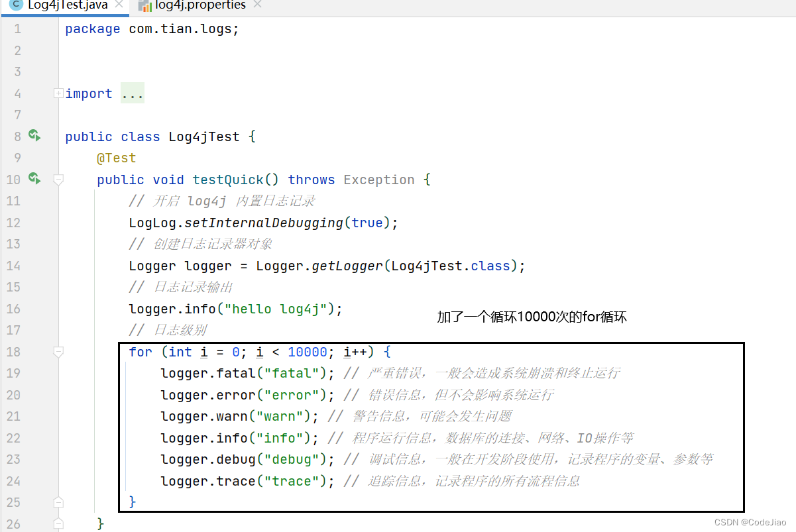Click the fold end marker on line 26

point(58,523)
